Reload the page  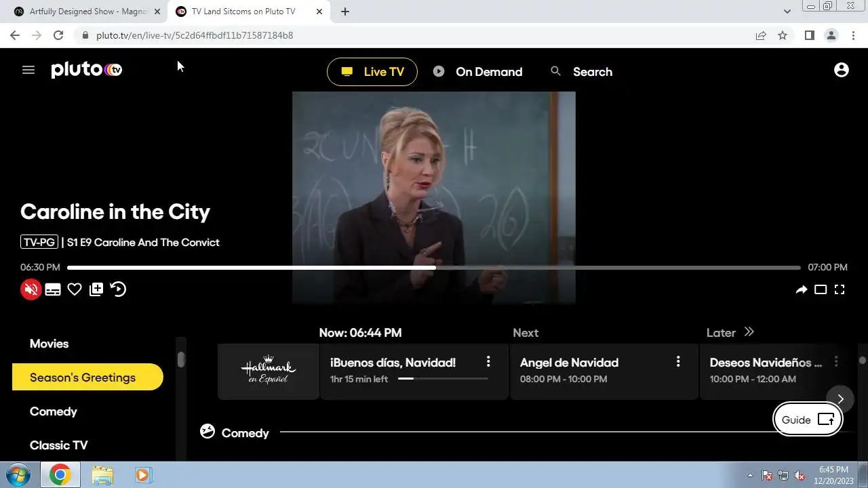tap(58, 35)
